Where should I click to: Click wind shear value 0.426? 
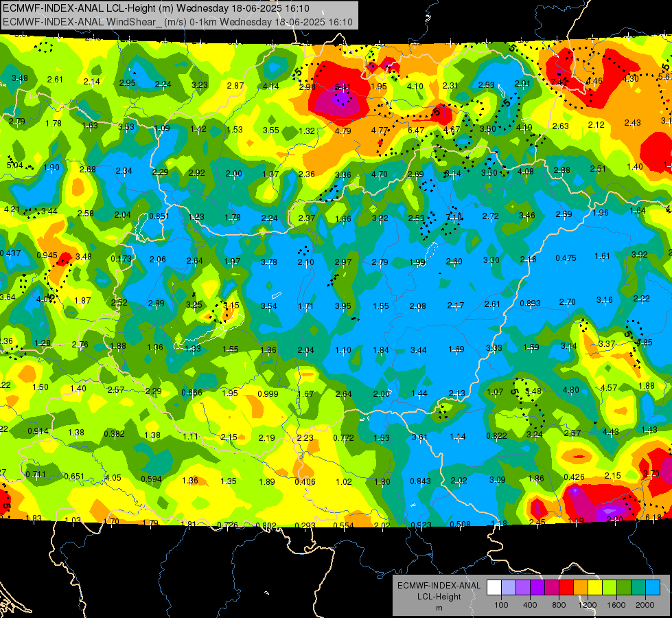click(575, 477)
